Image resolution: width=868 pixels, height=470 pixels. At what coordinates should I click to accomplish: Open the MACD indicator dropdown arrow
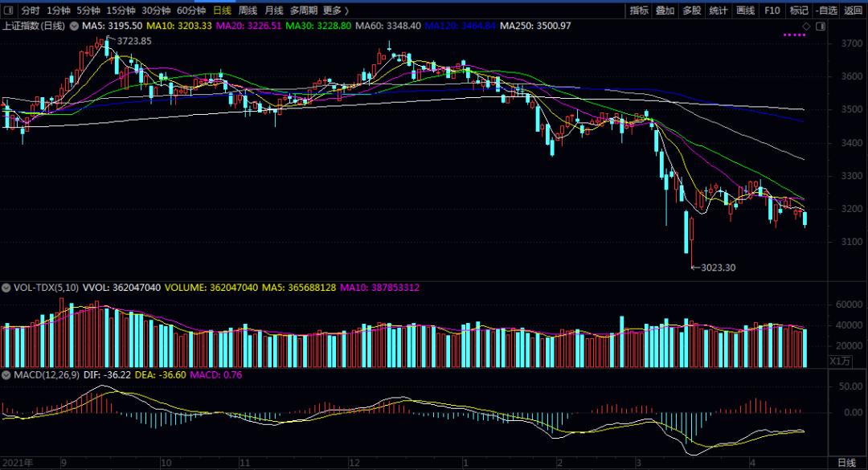6,374
